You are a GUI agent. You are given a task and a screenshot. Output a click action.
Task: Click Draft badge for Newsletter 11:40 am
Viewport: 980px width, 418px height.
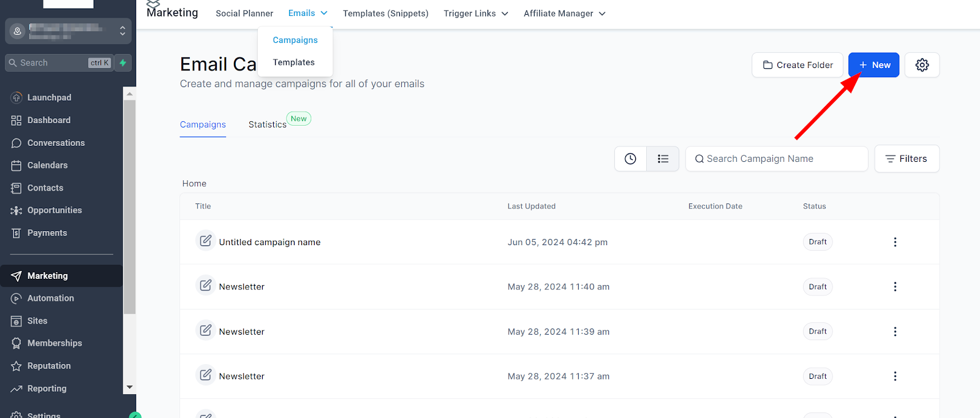818,287
